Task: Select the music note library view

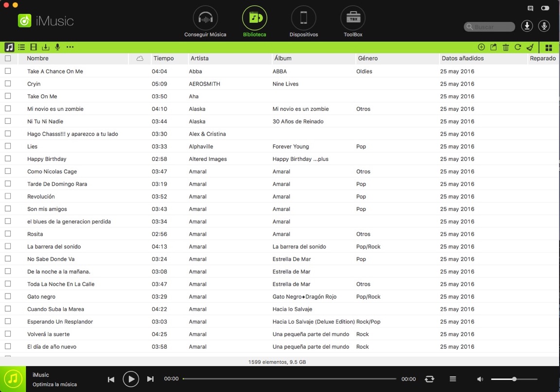Action: [9, 47]
